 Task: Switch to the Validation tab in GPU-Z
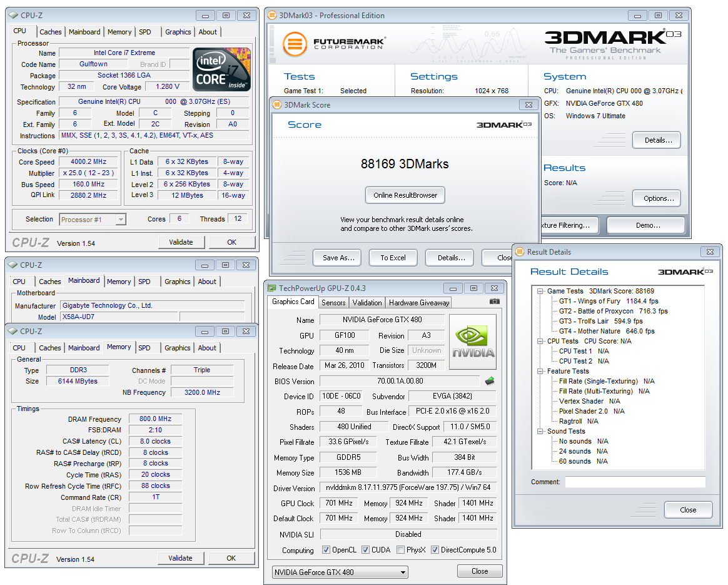tap(367, 303)
